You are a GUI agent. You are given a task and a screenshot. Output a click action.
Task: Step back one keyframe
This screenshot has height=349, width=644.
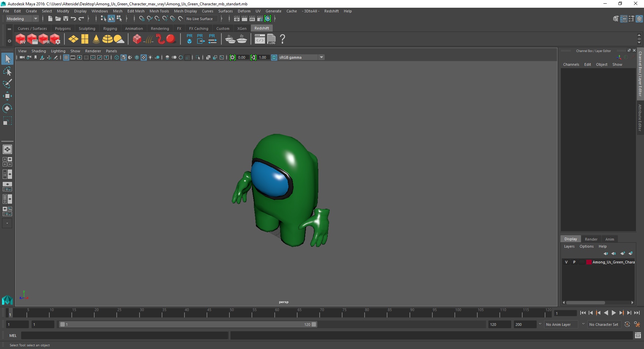click(598, 313)
